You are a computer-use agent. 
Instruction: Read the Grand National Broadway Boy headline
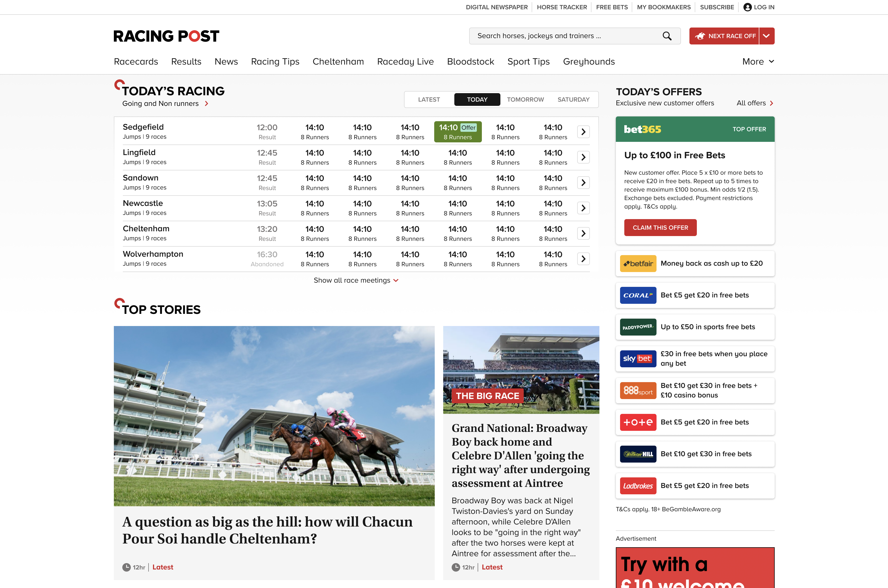(521, 456)
